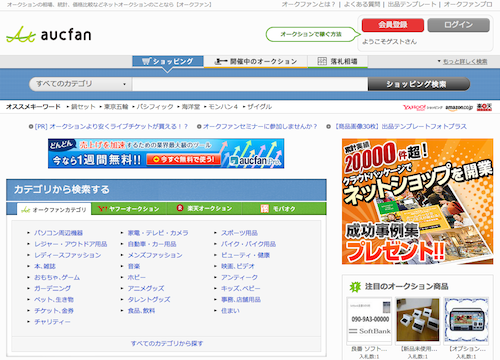Open 事務、店舗用品 category

click(x=241, y=300)
